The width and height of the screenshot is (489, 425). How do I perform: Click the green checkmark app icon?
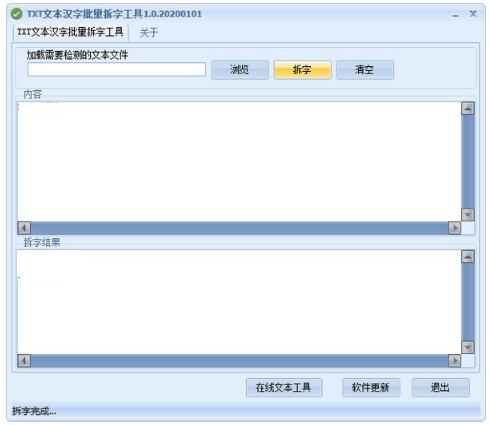(16, 14)
